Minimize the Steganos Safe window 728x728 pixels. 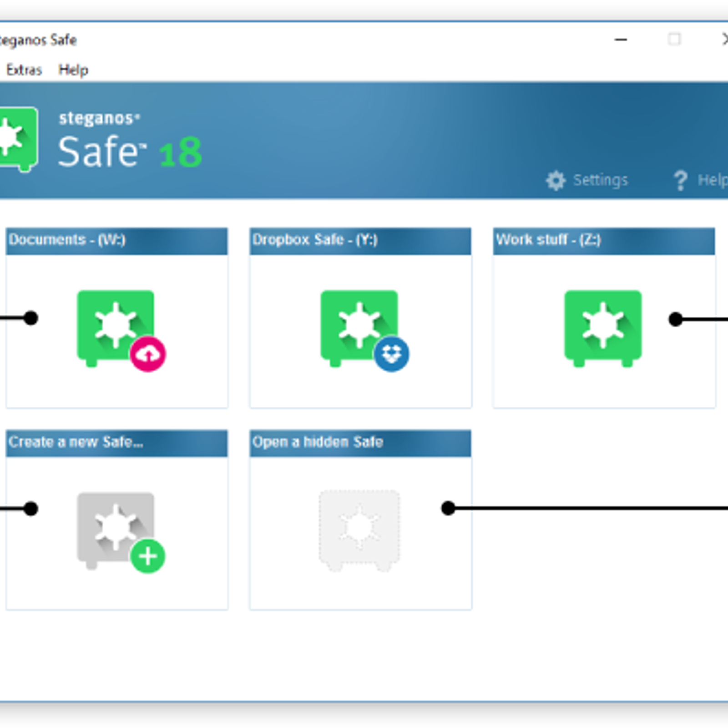pos(621,40)
